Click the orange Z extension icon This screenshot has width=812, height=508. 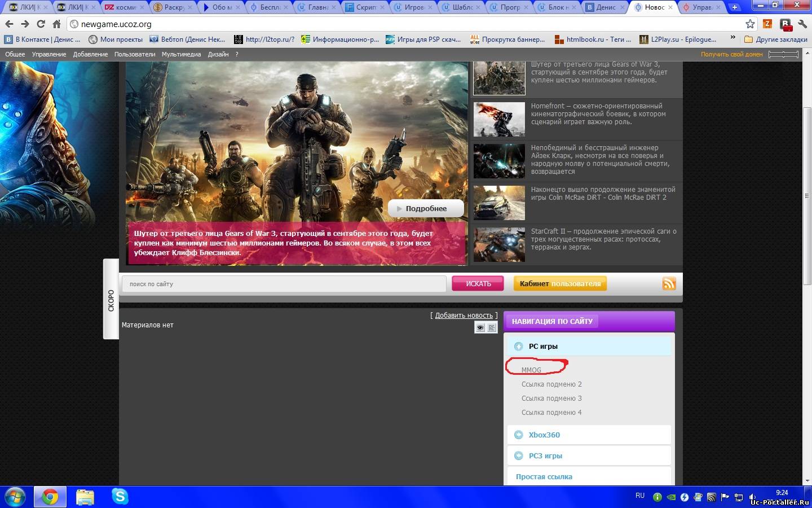coord(767,24)
